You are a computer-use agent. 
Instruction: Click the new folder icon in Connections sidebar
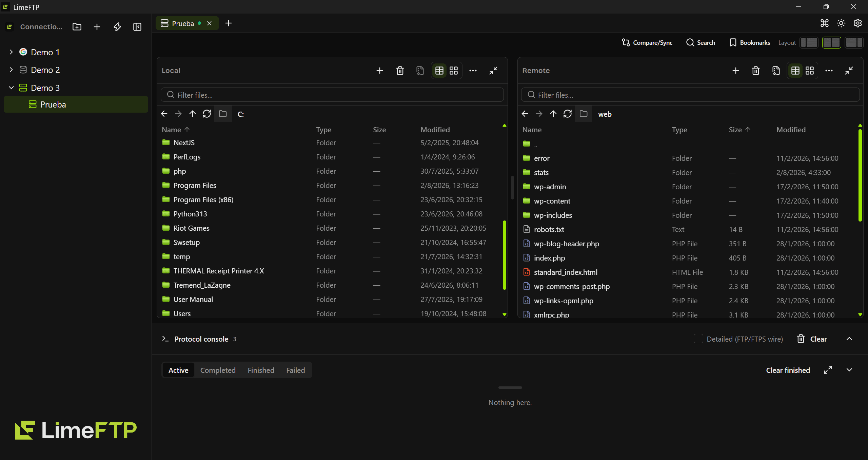tap(77, 27)
